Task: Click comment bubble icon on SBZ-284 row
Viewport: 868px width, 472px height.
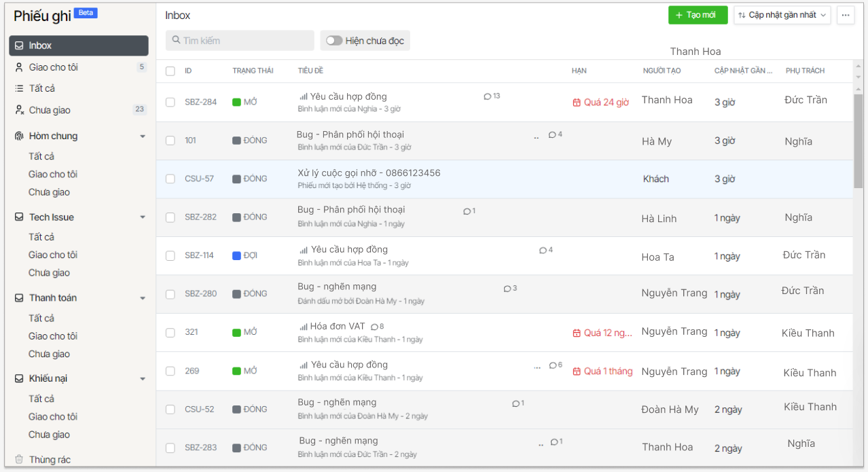Action: [x=487, y=96]
